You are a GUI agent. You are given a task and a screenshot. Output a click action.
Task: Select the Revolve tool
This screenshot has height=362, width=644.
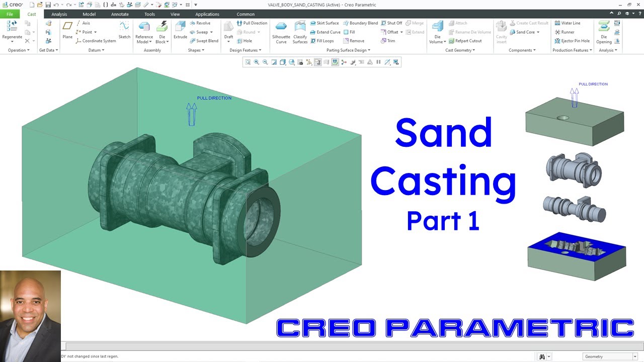click(200, 23)
